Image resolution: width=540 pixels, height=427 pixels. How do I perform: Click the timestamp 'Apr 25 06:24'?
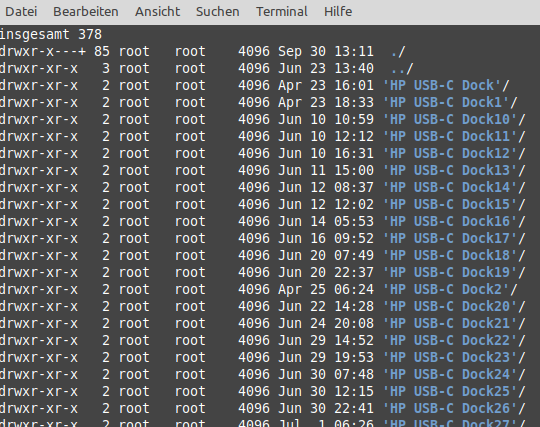click(326, 290)
